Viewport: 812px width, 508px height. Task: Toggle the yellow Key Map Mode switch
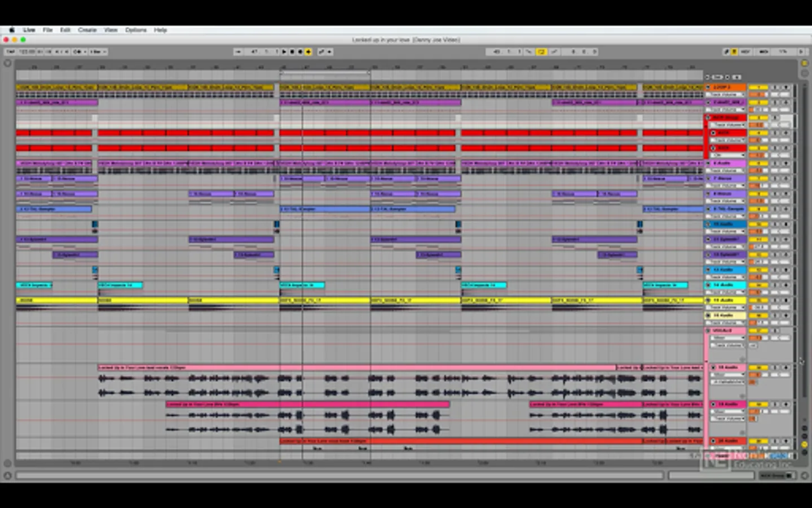[734, 51]
